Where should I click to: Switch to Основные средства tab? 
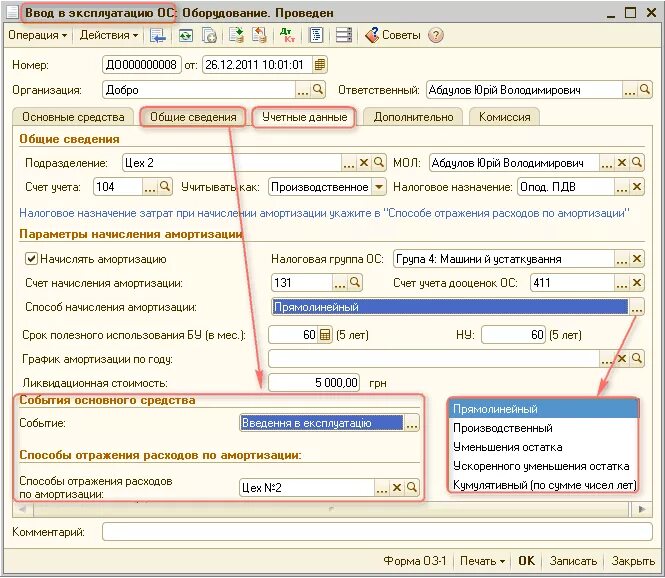point(73,117)
